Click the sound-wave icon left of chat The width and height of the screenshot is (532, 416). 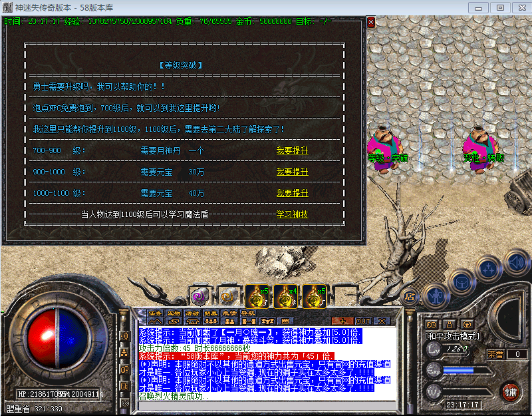pos(124,337)
